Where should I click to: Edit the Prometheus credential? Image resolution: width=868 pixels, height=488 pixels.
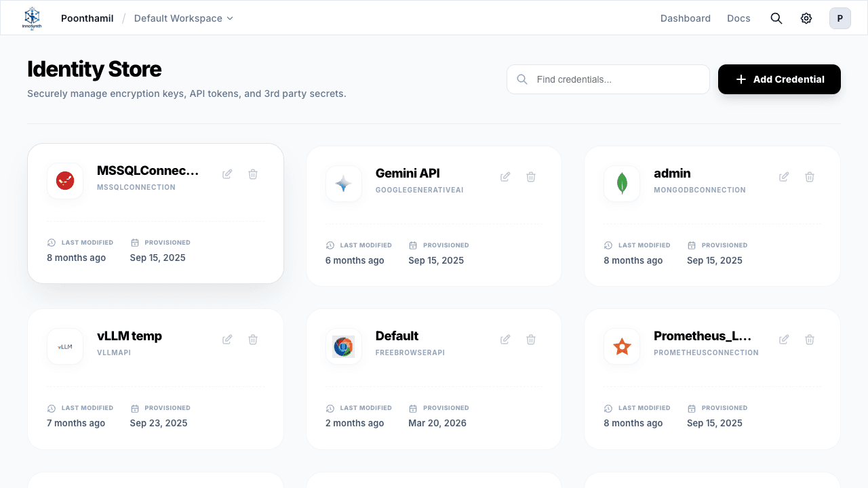pos(784,340)
